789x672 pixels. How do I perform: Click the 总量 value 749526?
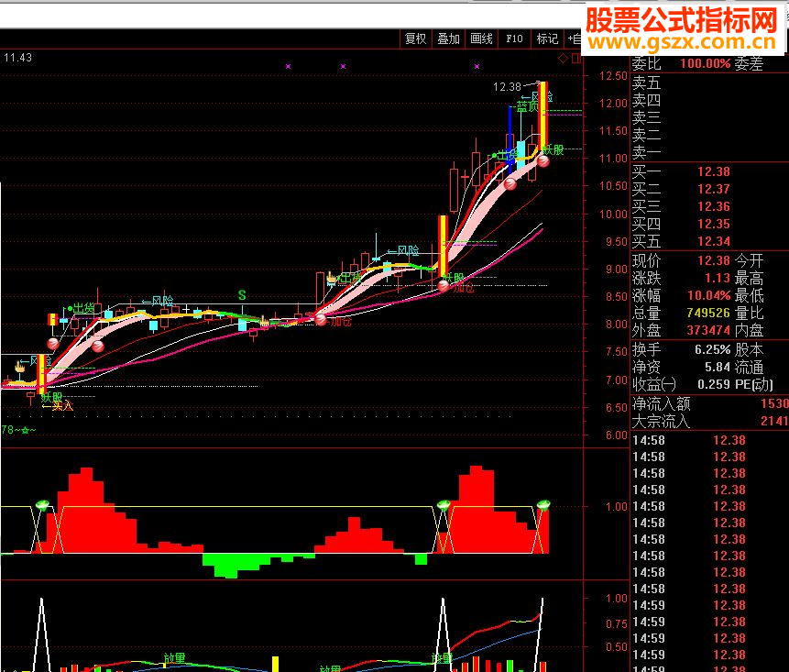coord(708,314)
